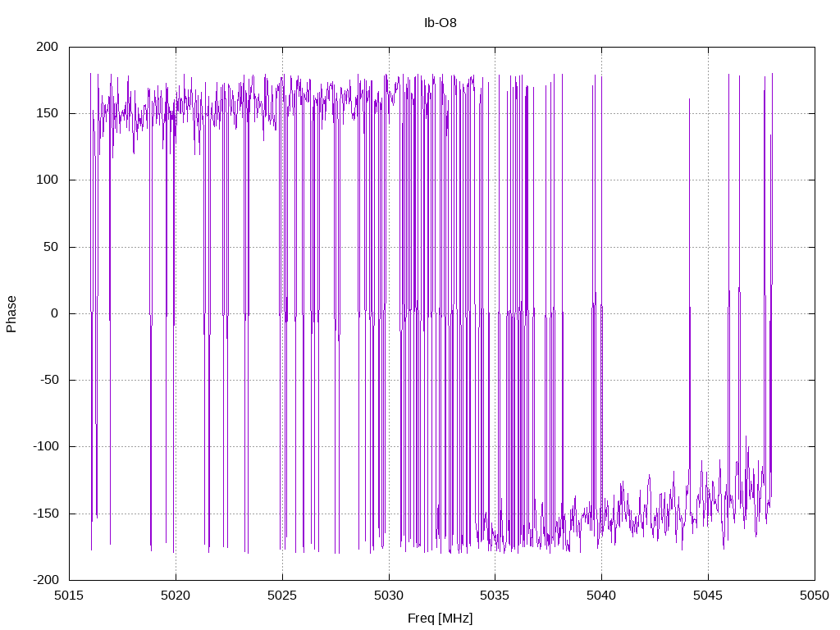
Task: Select the "Phase" y-axis label
Action: tap(11, 314)
